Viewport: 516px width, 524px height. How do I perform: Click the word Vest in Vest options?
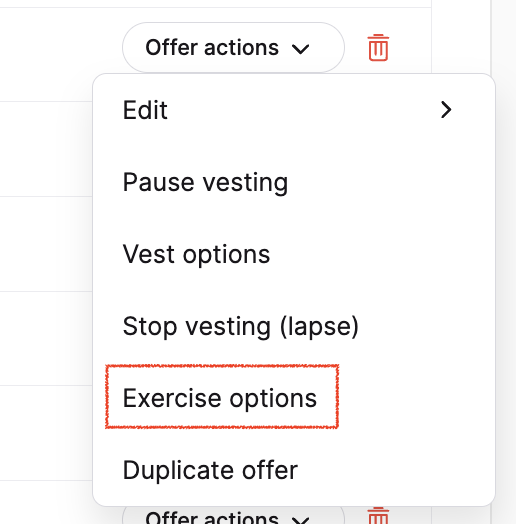149,254
